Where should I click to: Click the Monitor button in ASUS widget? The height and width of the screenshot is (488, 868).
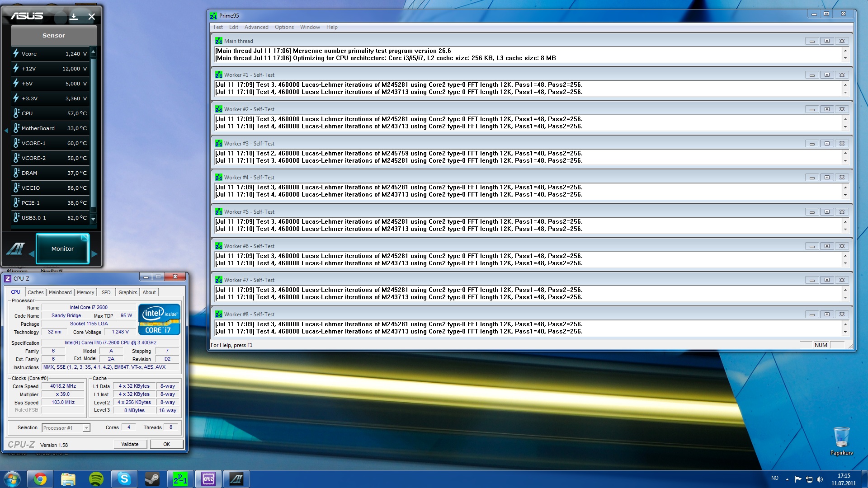[62, 249]
